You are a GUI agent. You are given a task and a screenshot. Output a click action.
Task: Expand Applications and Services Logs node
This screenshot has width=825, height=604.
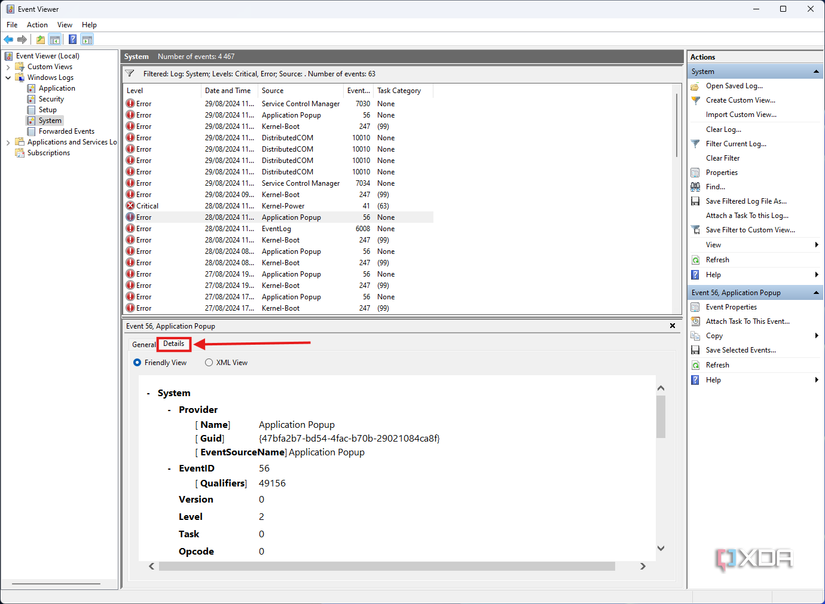8,142
